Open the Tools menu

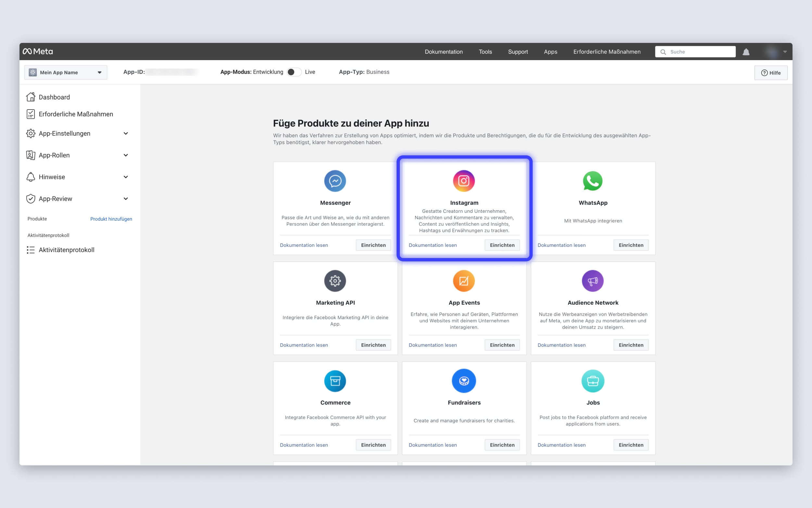[x=485, y=52]
